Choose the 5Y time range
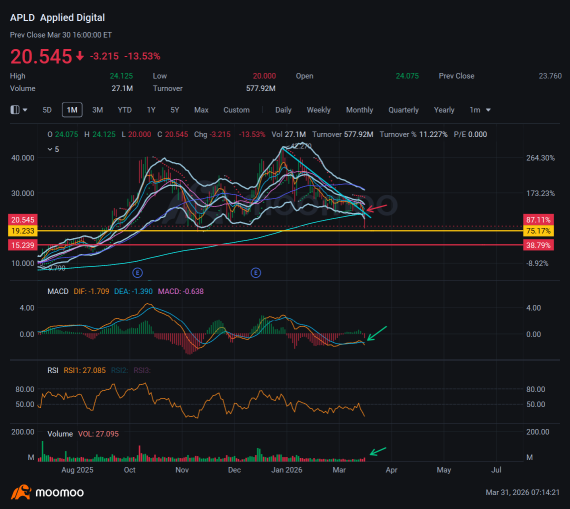This screenshot has height=509, width=570. pos(175,110)
